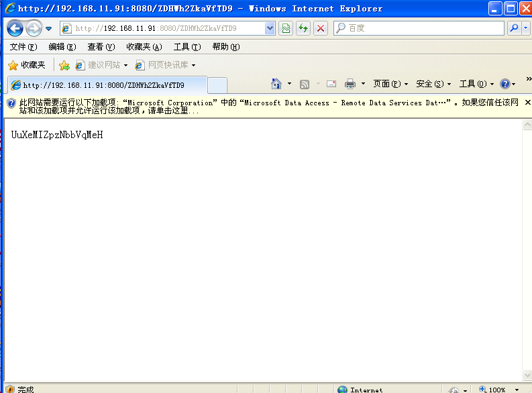532x393 pixels.
Task: Click the 100% zoom level button
Action: click(x=492, y=390)
